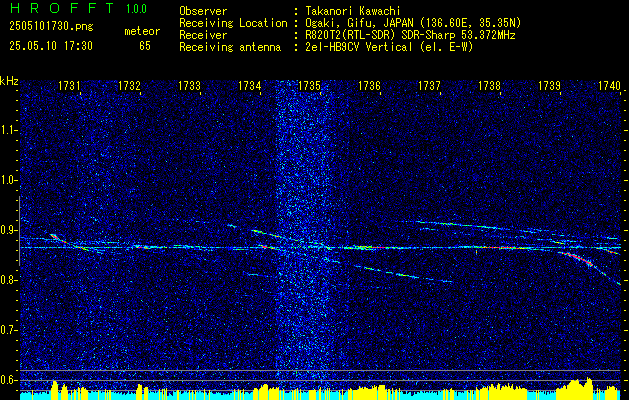This screenshot has width=629, height=400.
Task: Click the Receiving Location Ogaki, Gifu, JAPAN
Action: (358, 23)
